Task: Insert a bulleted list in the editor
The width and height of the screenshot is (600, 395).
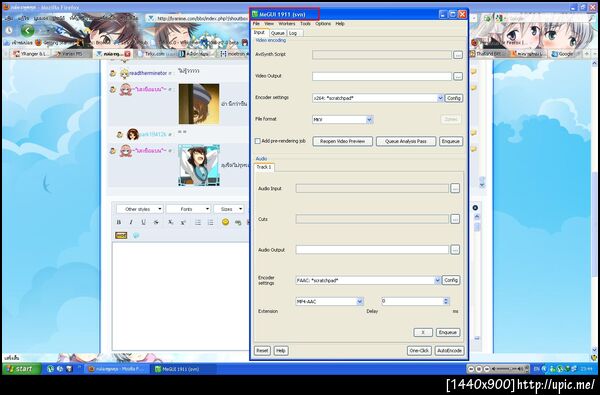Action: 198,222
